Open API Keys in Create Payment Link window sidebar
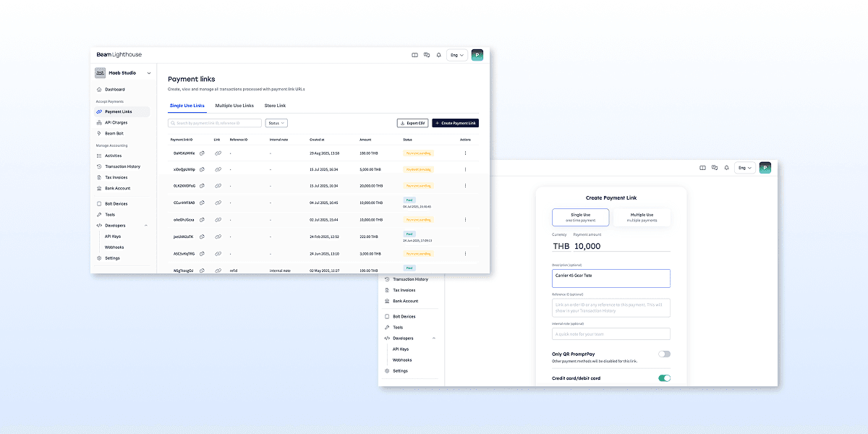This screenshot has height=434, width=868. tap(400, 349)
